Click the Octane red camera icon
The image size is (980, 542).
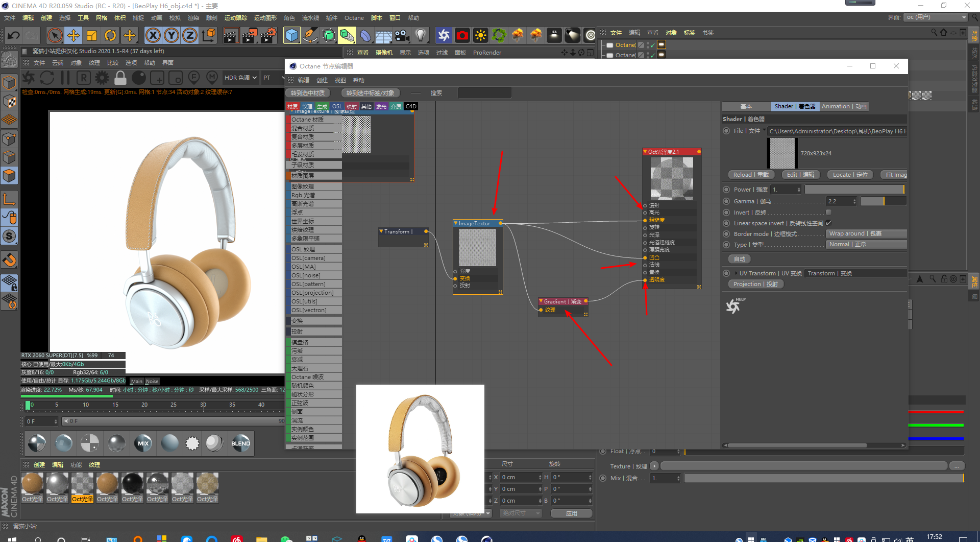(462, 35)
